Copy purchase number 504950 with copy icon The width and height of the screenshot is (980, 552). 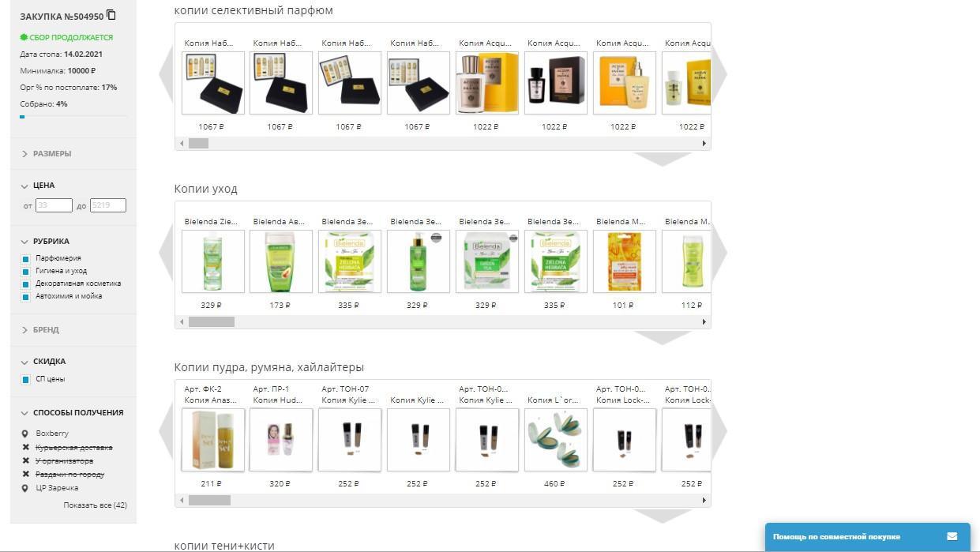111,15
